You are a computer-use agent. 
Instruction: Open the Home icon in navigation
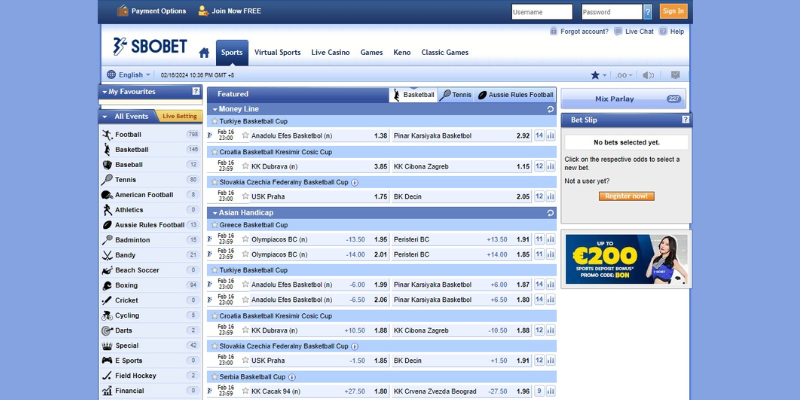tap(204, 53)
